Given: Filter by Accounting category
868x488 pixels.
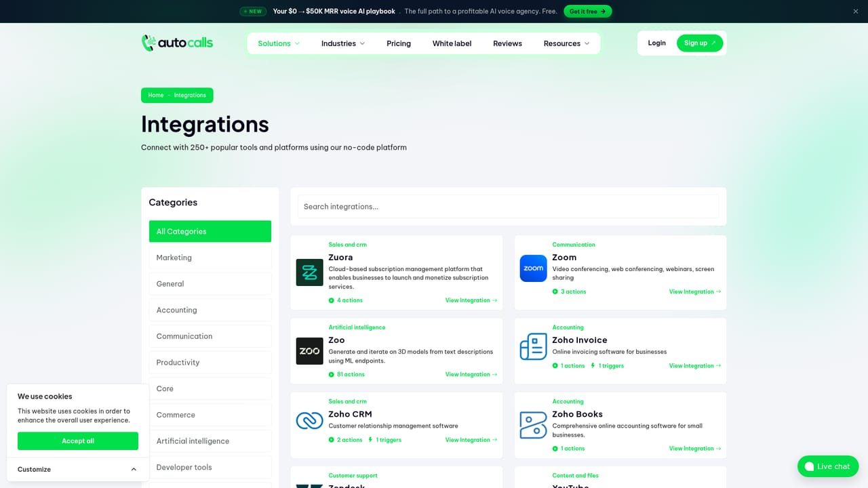Looking at the screenshot, I should 210,310.
